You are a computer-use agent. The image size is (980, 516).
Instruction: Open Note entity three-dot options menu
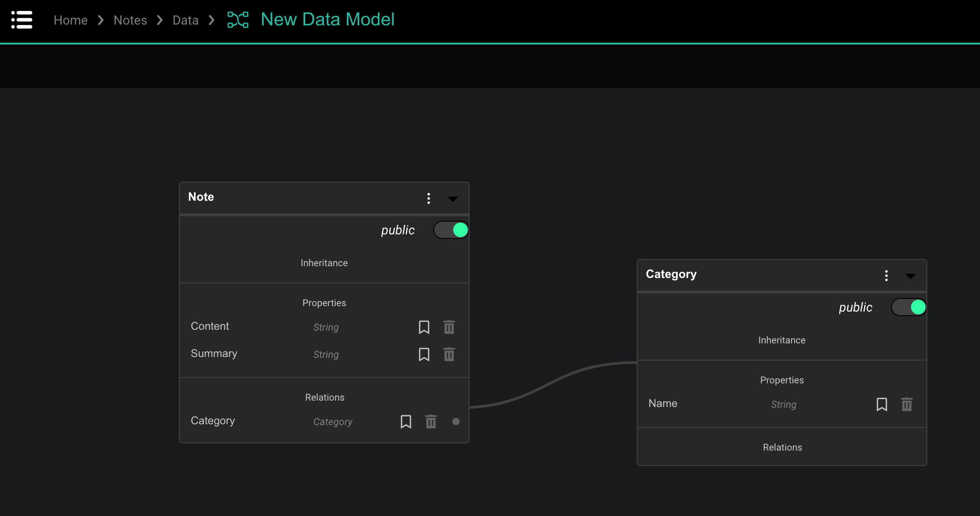[x=428, y=198]
